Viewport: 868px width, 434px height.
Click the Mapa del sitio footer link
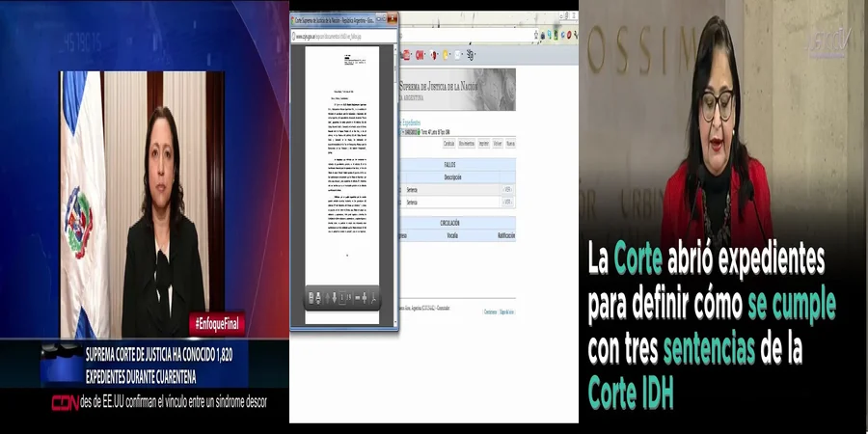pos(506,312)
